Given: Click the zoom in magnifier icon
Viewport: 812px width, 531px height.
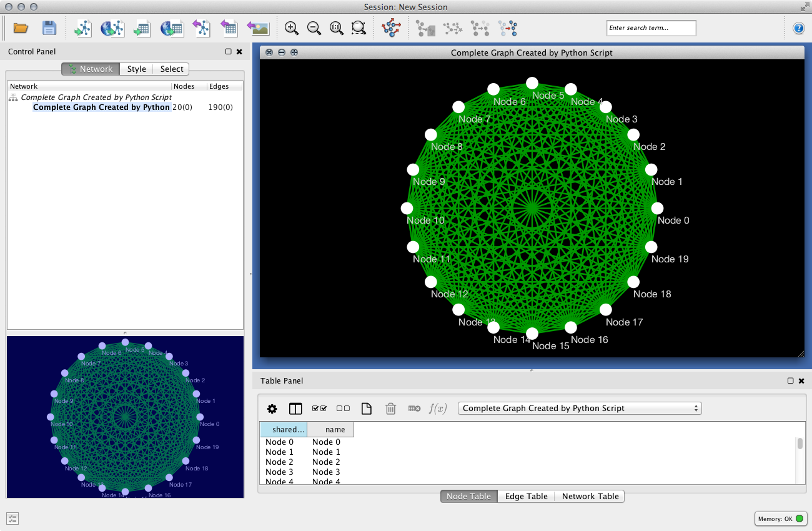Looking at the screenshot, I should [291, 28].
